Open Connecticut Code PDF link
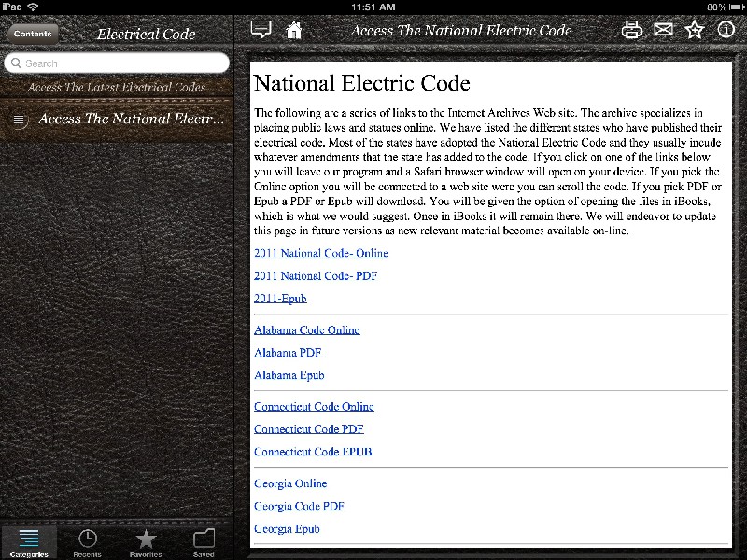The image size is (747, 560). click(x=309, y=429)
